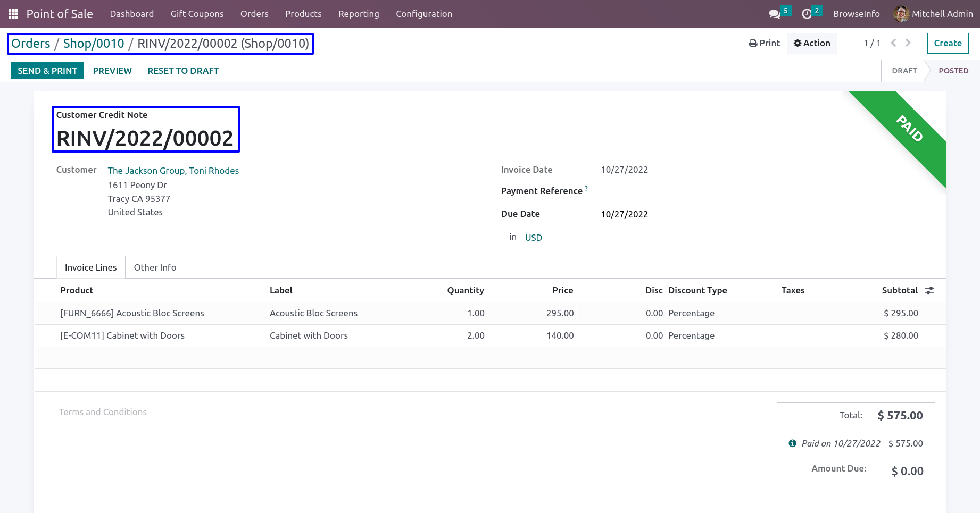The height and width of the screenshot is (513, 980).
Task: Click the Acoustic Bloc Screens label cell
Action: [313, 313]
